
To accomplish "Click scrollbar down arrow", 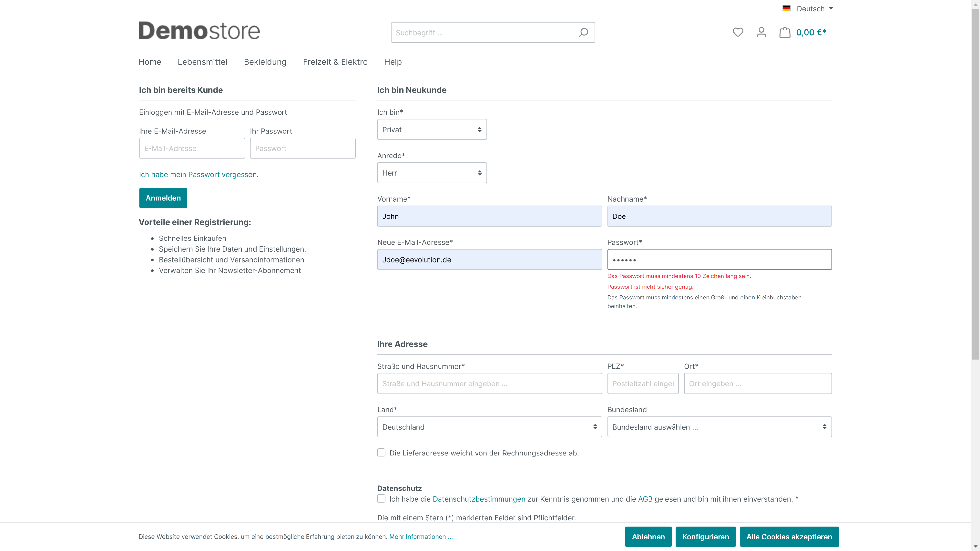I will pyautogui.click(x=975, y=547).
